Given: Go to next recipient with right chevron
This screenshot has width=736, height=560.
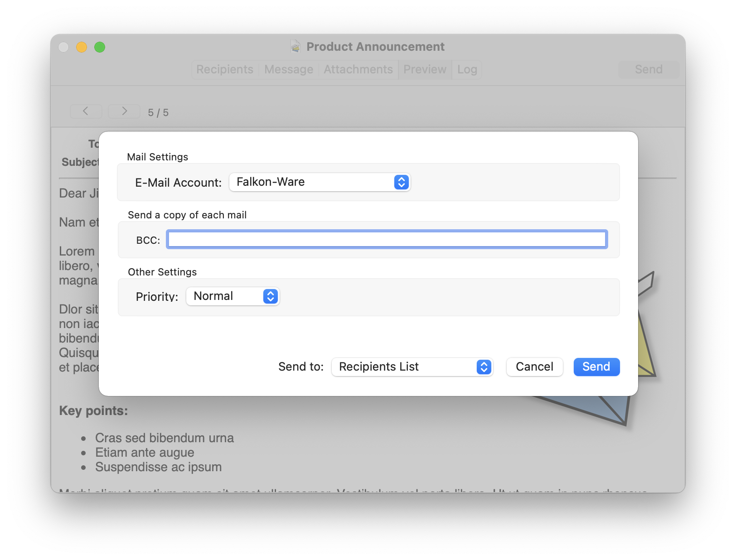Looking at the screenshot, I should [124, 111].
